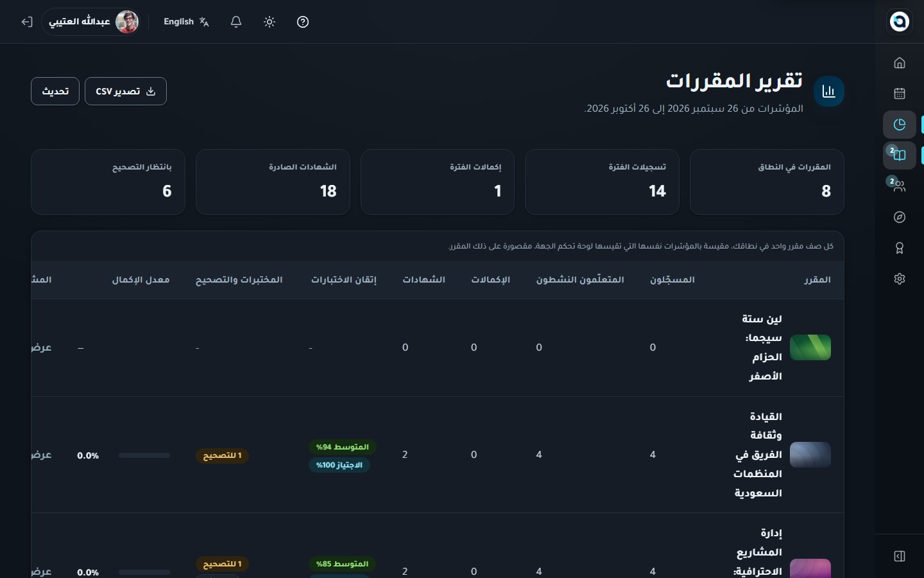Open notifications bell
The height and width of the screenshot is (578, 924).
point(236,22)
